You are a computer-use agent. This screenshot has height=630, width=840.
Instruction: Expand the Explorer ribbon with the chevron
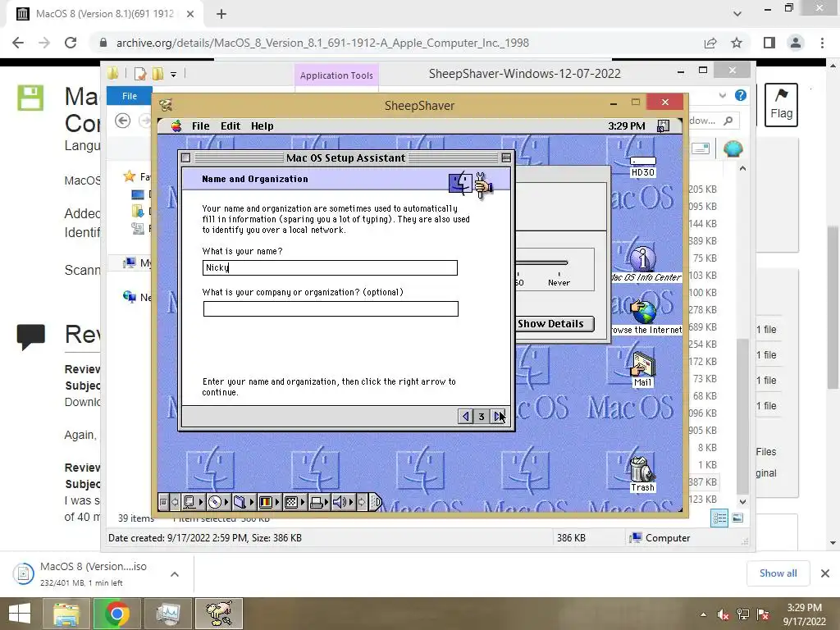(x=723, y=95)
